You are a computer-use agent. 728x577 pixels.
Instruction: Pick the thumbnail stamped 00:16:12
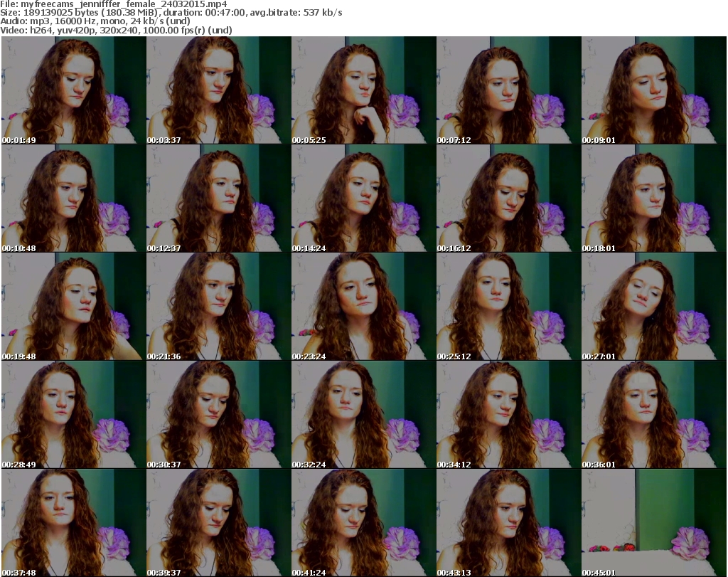[508, 198]
